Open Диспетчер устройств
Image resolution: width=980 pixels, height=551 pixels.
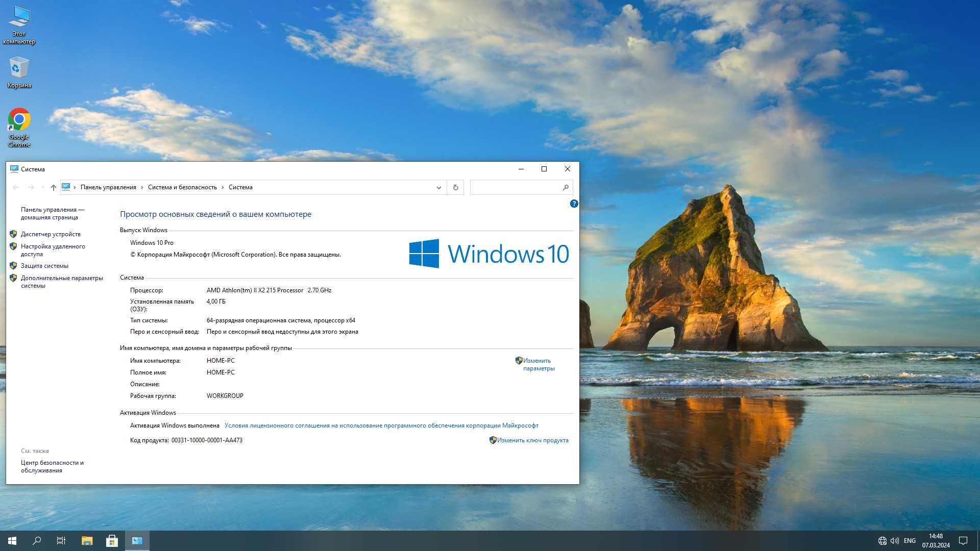(51, 234)
